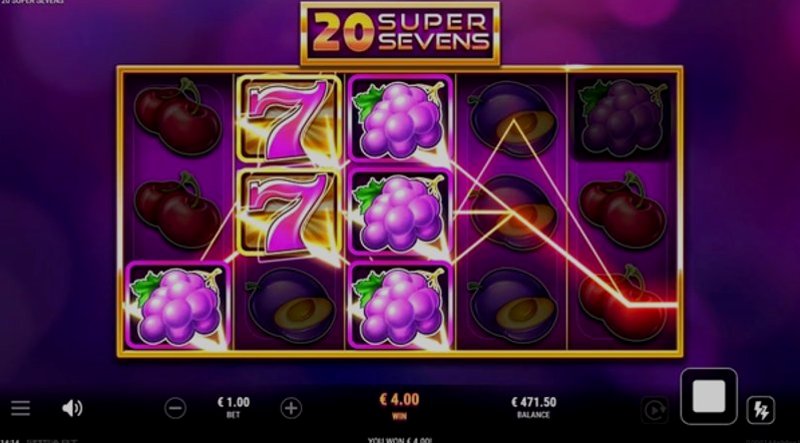Enable autoplay circular arrow button
The height and width of the screenshot is (443, 800).
[x=655, y=410]
